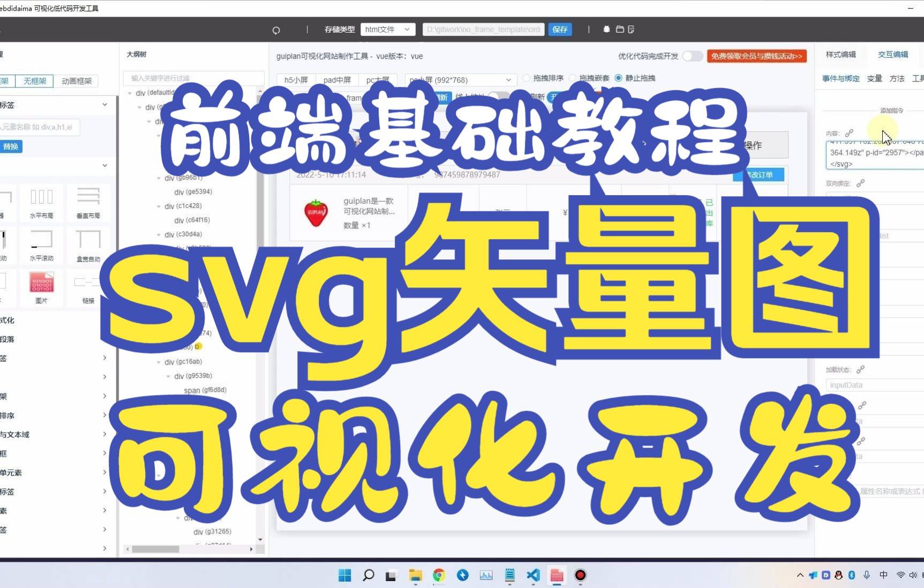Image resolution: width=924 pixels, height=588 pixels.
Task: Collapse div (gc16ab) tree node
Action: coord(159,362)
